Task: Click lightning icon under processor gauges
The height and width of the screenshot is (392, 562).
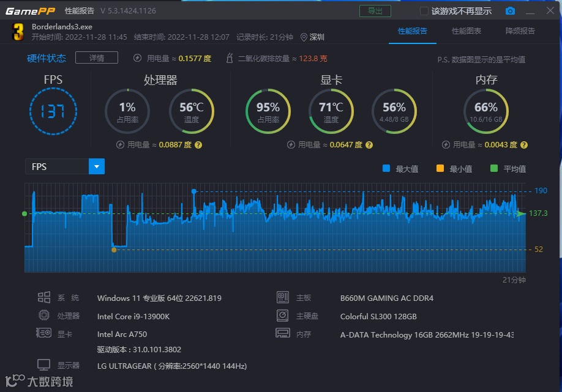Action: click(120, 144)
